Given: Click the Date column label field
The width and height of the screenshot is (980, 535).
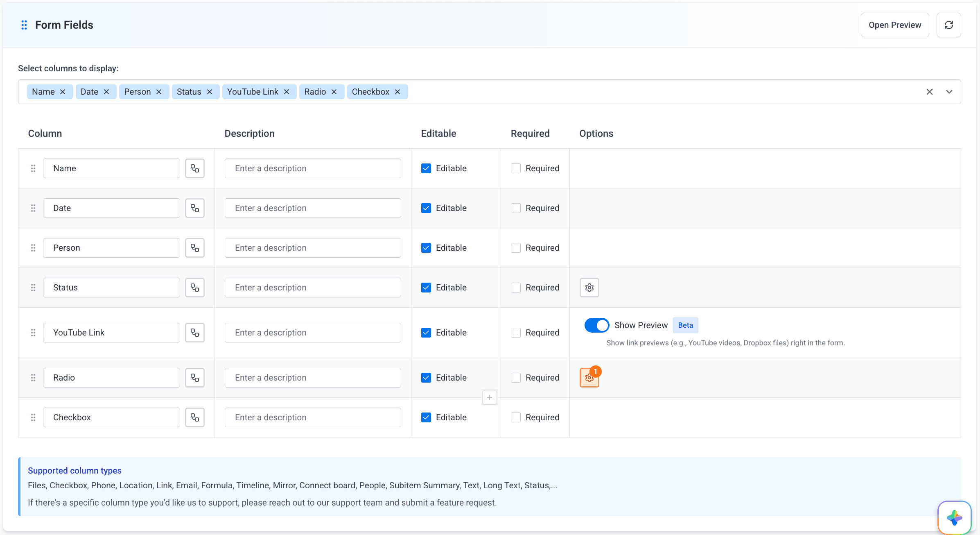Looking at the screenshot, I should tap(111, 208).
